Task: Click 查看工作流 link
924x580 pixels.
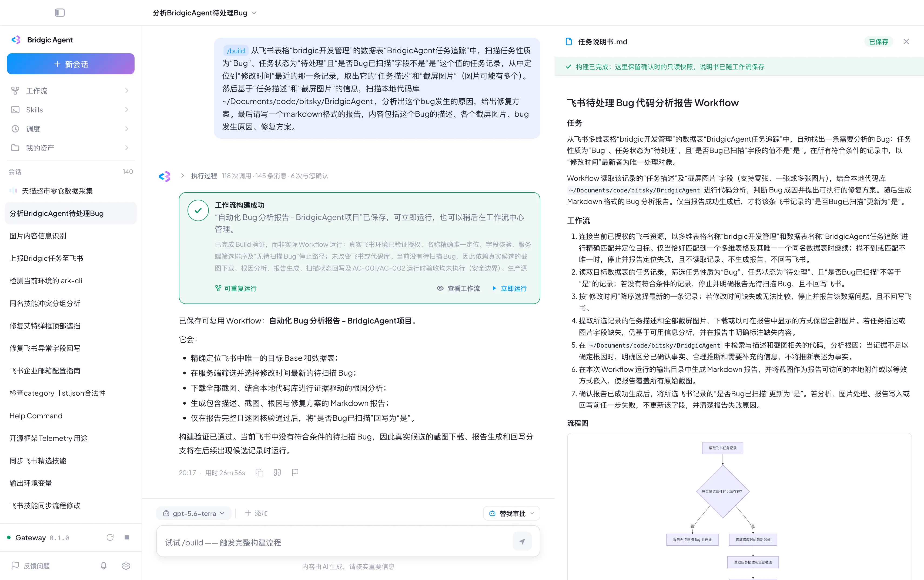Action: tap(458, 288)
